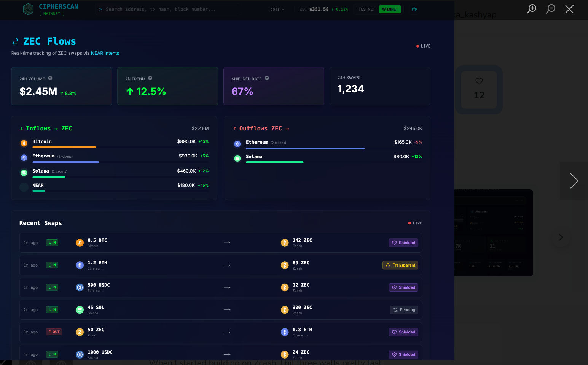Click the Transparent badge on 89 ZEC swap

(x=400, y=265)
